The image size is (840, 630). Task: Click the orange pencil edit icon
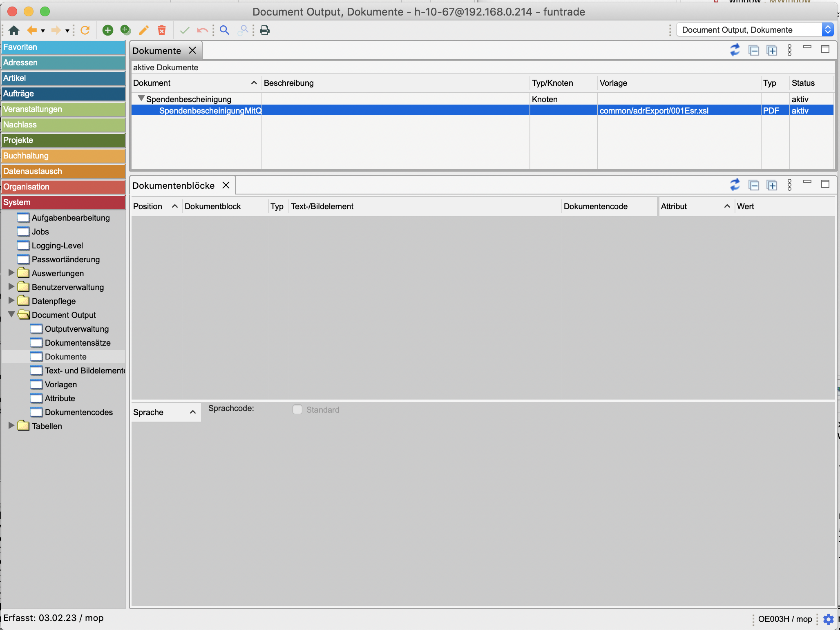point(144,30)
